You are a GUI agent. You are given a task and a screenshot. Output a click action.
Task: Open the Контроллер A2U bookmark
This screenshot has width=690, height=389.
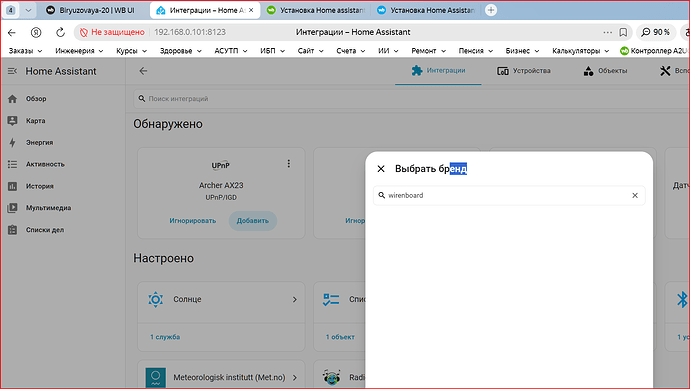(x=654, y=51)
